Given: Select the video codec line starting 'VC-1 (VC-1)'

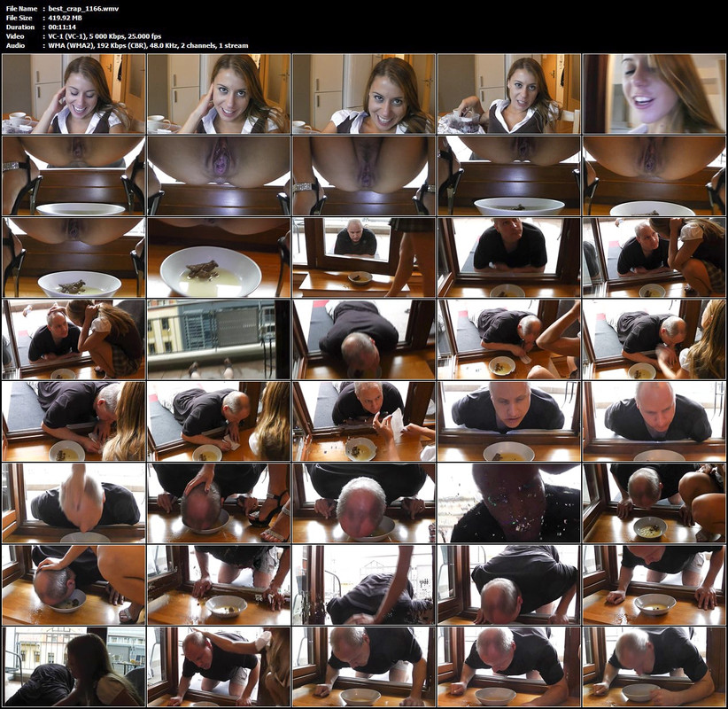Looking at the screenshot, I should coord(105,36).
